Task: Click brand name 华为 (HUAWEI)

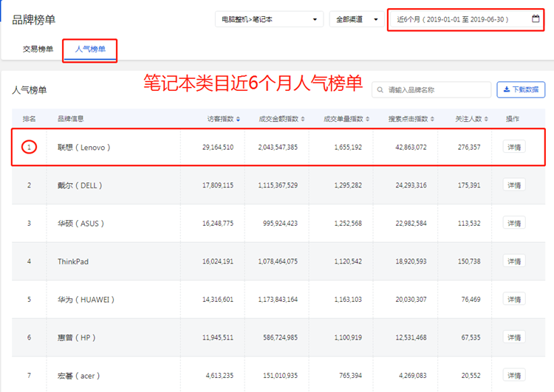Action: click(86, 300)
